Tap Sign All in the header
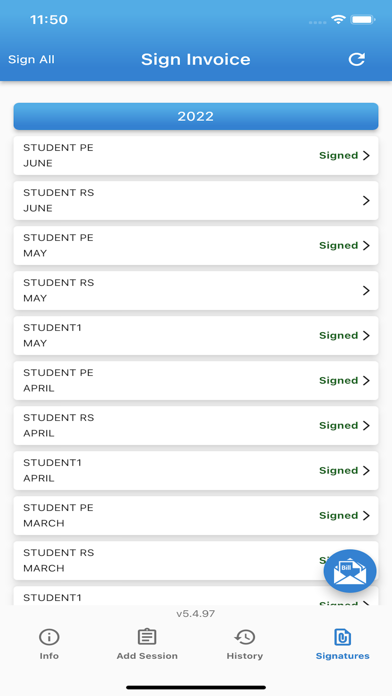392x696 pixels. pyautogui.click(x=32, y=59)
